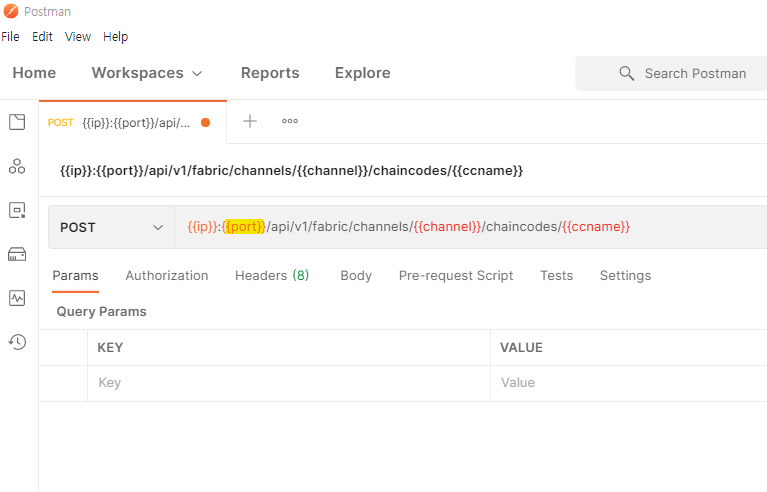The width and height of the screenshot is (767, 492).
Task: Expand the Workspaces dropdown
Action: 147,73
